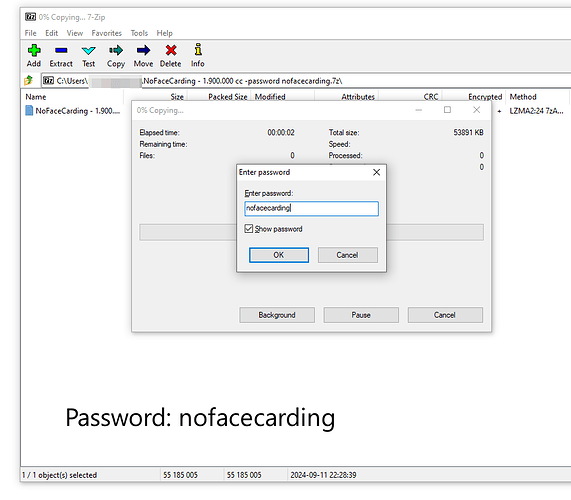Click the archive path address bar
571x500 pixels.
click(306, 80)
